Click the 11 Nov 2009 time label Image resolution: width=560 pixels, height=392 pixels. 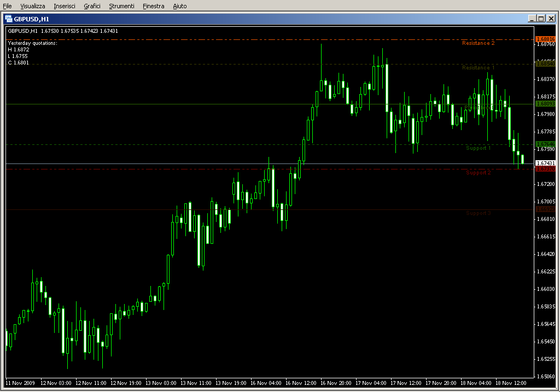coord(20,383)
